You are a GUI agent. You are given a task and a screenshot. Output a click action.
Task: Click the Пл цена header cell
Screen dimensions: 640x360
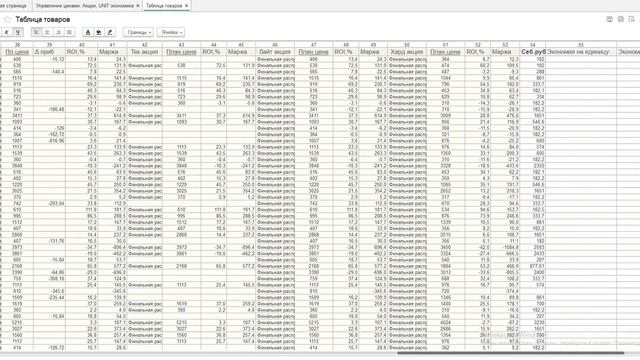pos(17,52)
